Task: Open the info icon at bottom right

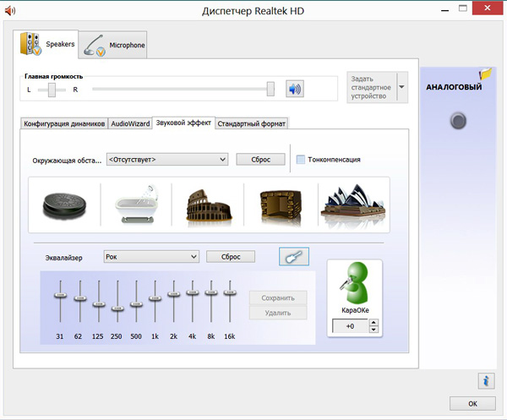Action: click(485, 380)
